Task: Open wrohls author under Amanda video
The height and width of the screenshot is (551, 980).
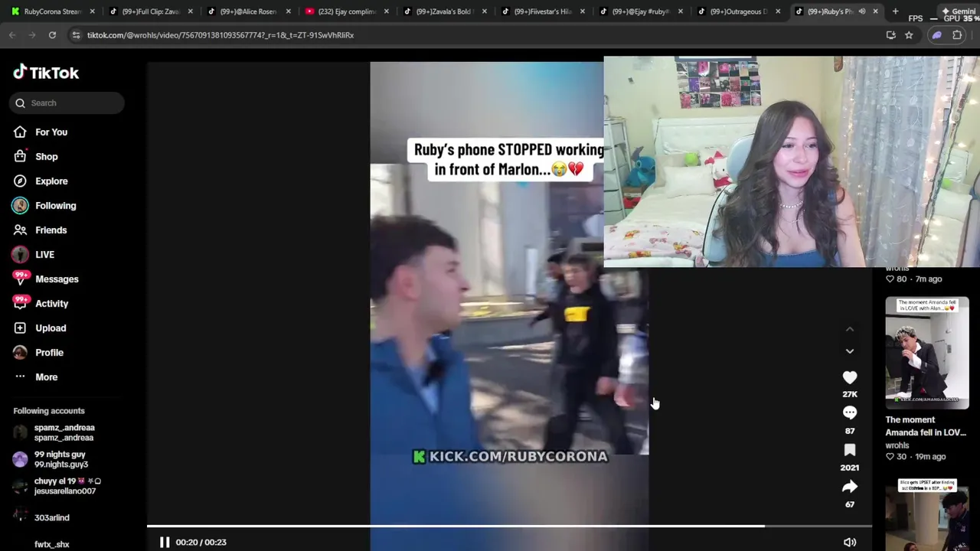Action: coord(897,445)
